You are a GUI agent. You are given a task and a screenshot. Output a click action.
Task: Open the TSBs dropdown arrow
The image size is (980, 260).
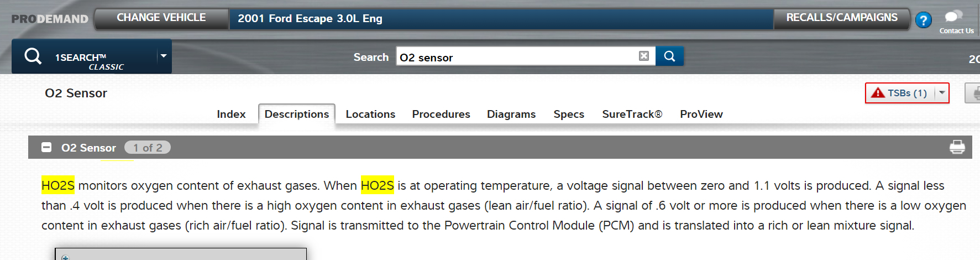tap(942, 92)
